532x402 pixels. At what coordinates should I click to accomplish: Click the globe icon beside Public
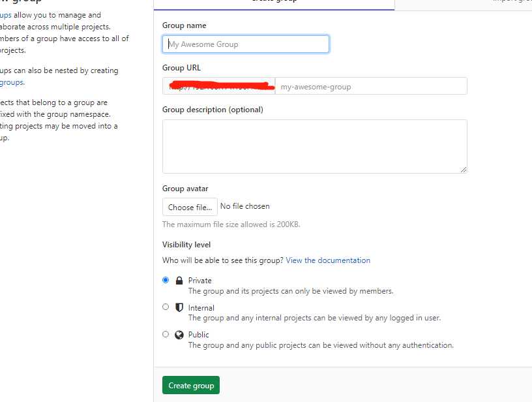[179, 335]
